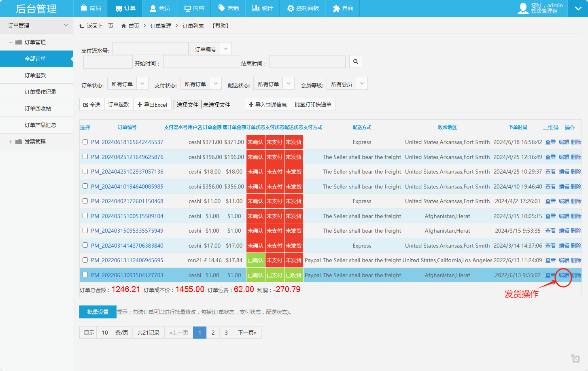This screenshot has height=371, width=588.
Task: Open the 订单状态 dropdown
Action: (x=127, y=84)
